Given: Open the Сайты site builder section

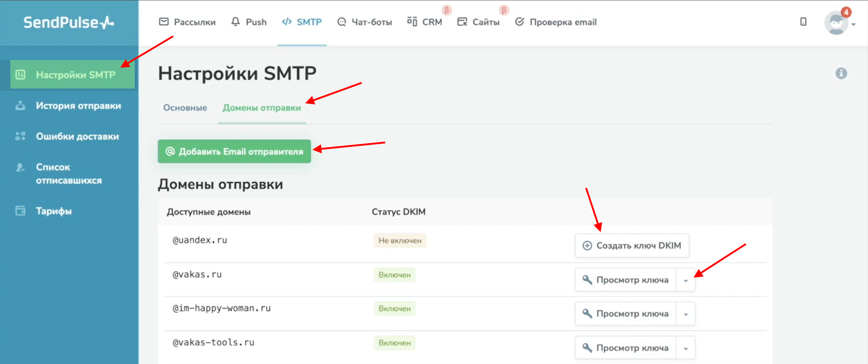Looking at the screenshot, I should click(x=478, y=22).
